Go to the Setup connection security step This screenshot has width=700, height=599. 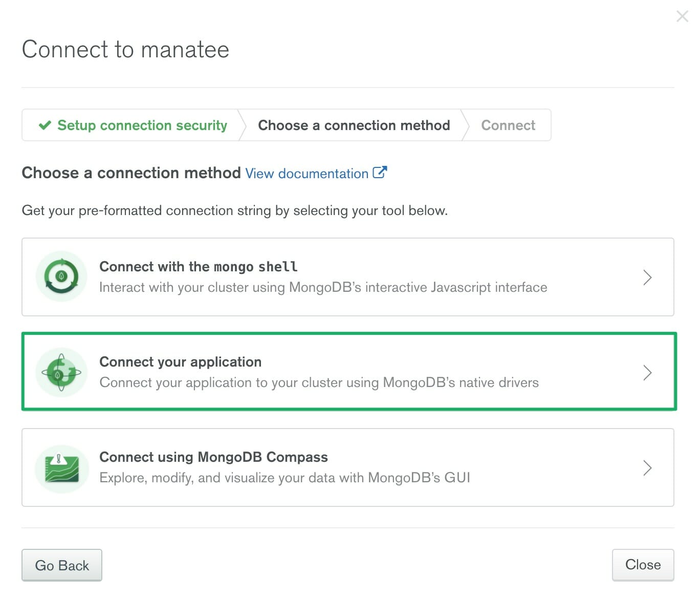(142, 125)
